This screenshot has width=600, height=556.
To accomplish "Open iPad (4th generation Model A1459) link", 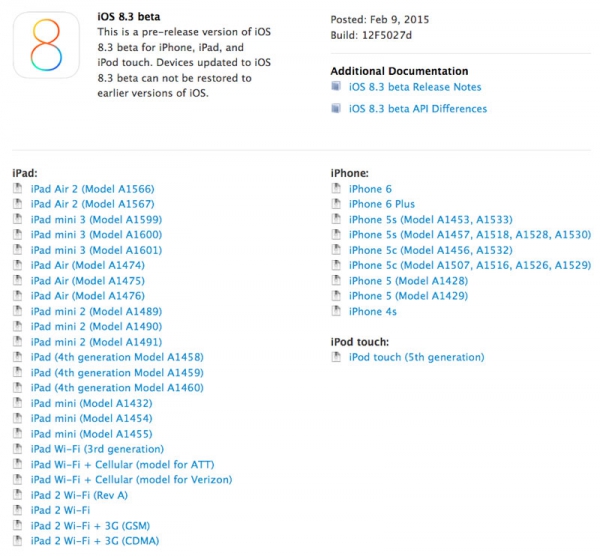I will [117, 373].
